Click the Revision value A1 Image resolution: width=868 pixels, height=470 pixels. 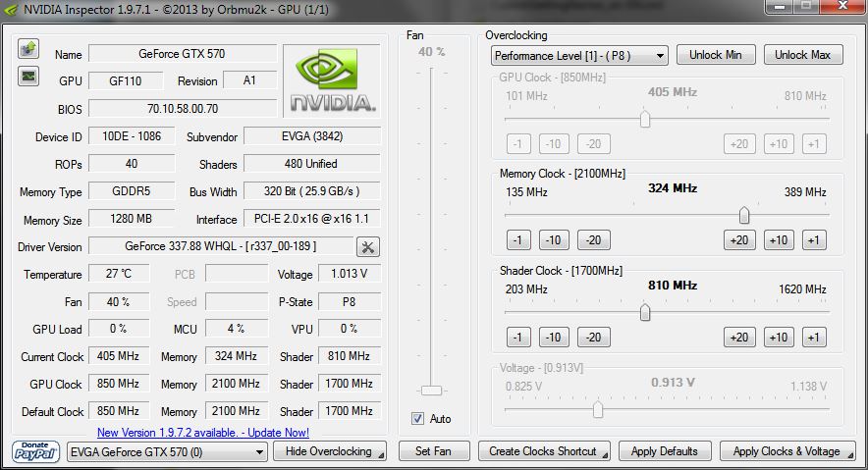click(x=249, y=80)
